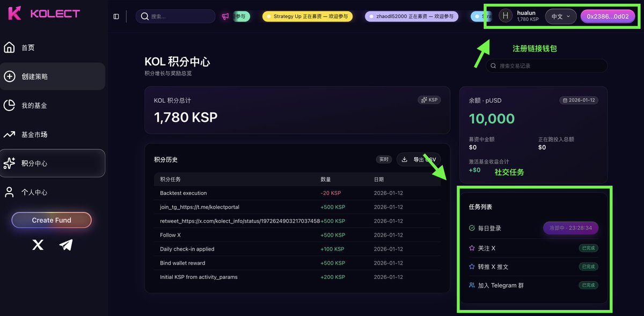The image size is (644, 316).
Task: Click the 日期 column header
Action: point(379,179)
